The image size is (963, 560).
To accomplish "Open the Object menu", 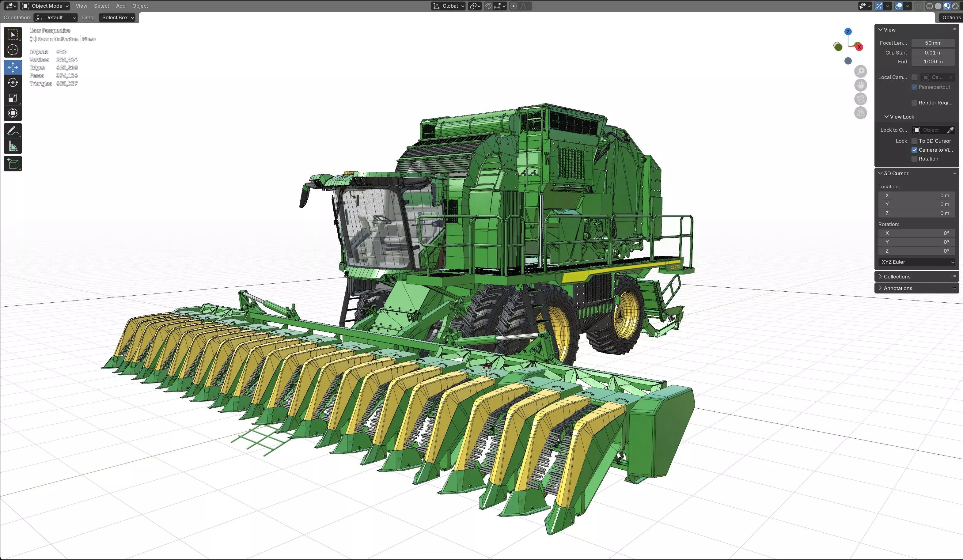I will [x=140, y=6].
